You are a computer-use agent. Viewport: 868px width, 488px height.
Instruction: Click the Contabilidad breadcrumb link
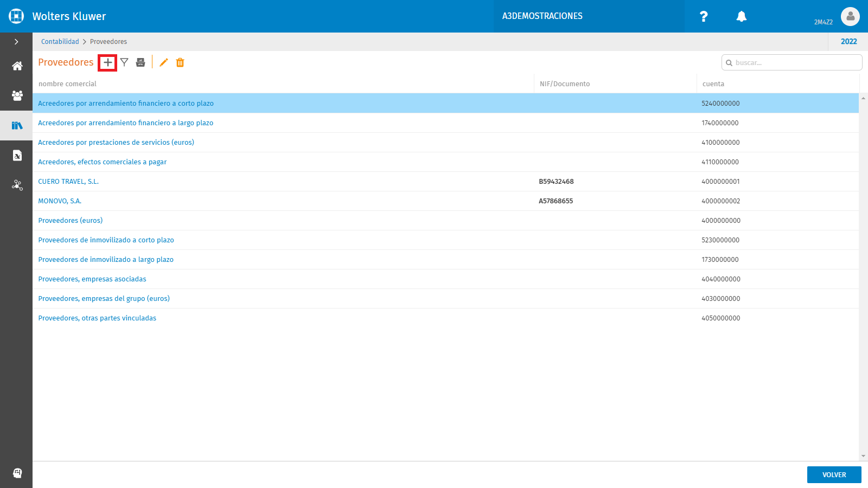pyautogui.click(x=60, y=42)
